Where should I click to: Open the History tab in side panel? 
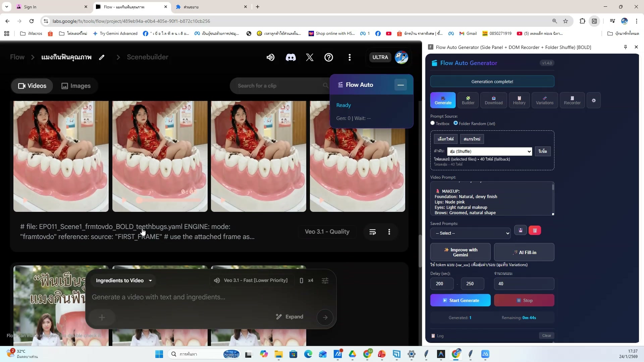(x=519, y=100)
